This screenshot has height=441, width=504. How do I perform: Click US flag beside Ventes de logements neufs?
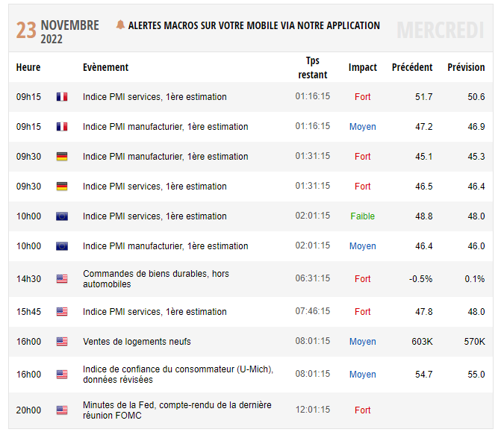(61, 342)
